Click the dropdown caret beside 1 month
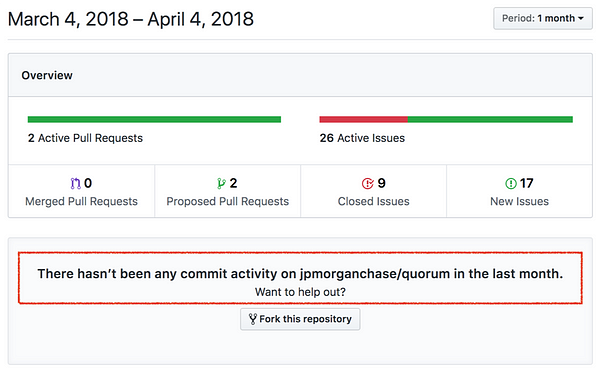 [x=580, y=18]
